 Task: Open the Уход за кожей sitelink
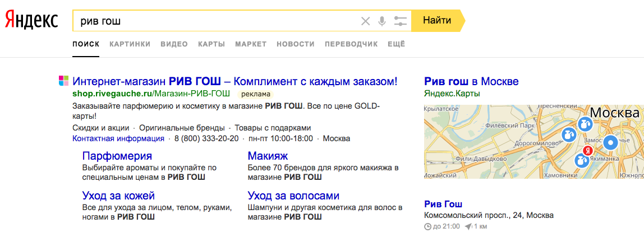point(118,196)
